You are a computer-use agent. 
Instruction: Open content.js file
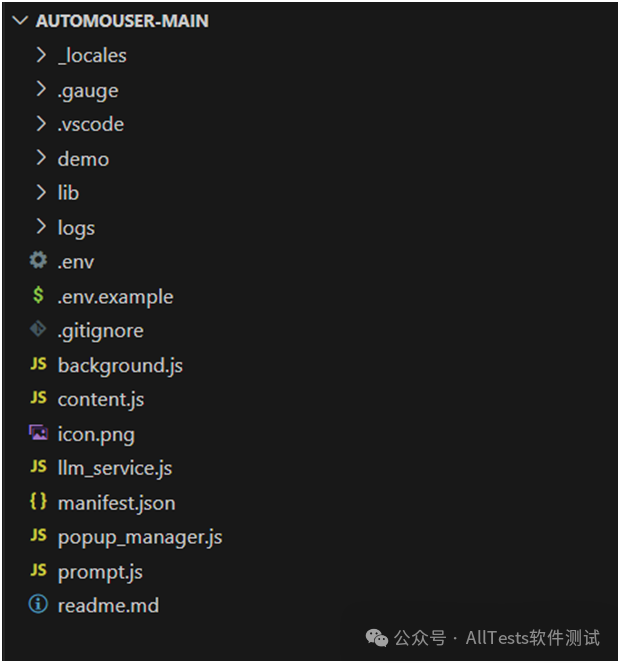tap(101, 400)
